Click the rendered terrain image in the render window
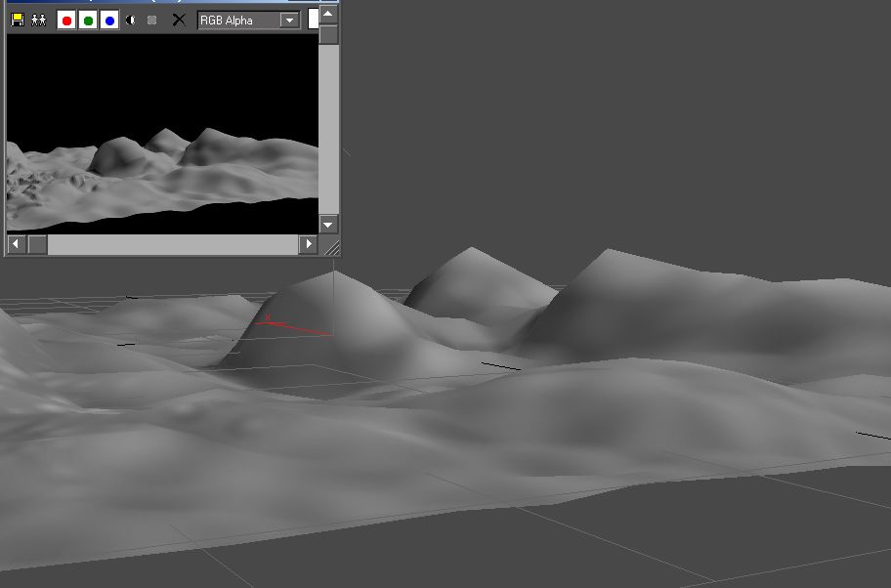Screen dimensions: 891x588 pyautogui.click(x=162, y=134)
